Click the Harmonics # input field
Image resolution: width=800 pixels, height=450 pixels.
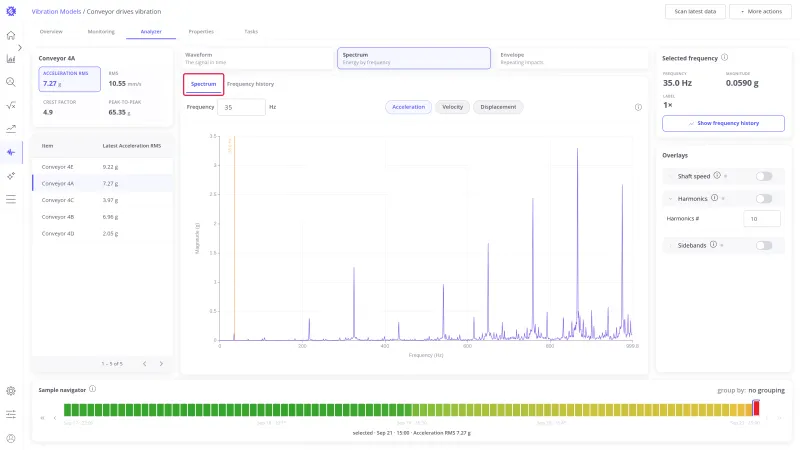(x=762, y=218)
